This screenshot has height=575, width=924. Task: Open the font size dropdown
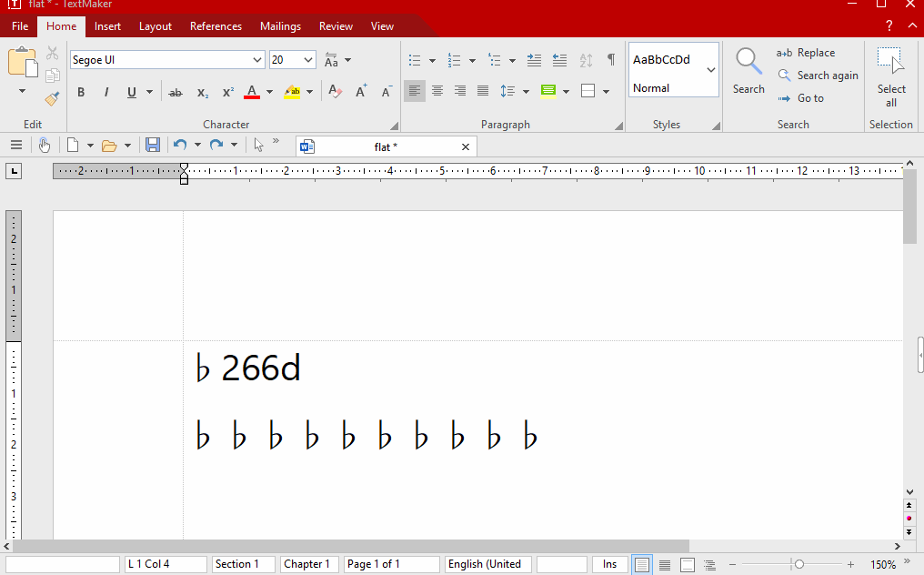(x=308, y=61)
